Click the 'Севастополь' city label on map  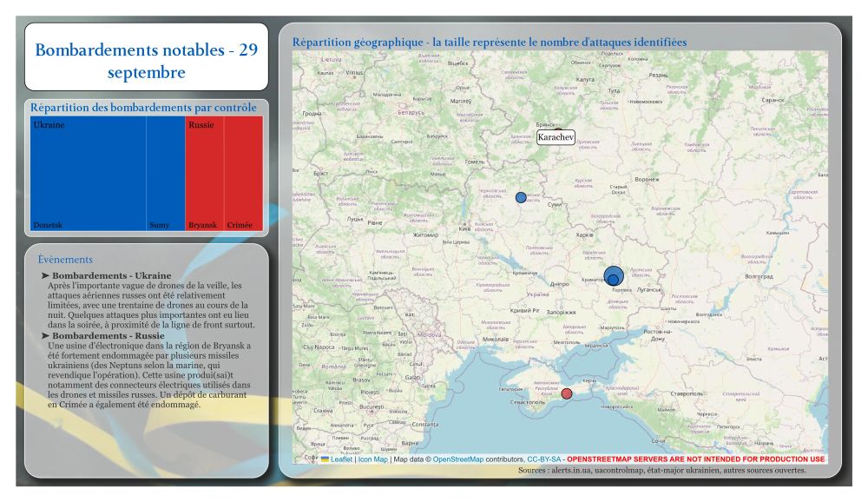pyautogui.click(x=528, y=402)
